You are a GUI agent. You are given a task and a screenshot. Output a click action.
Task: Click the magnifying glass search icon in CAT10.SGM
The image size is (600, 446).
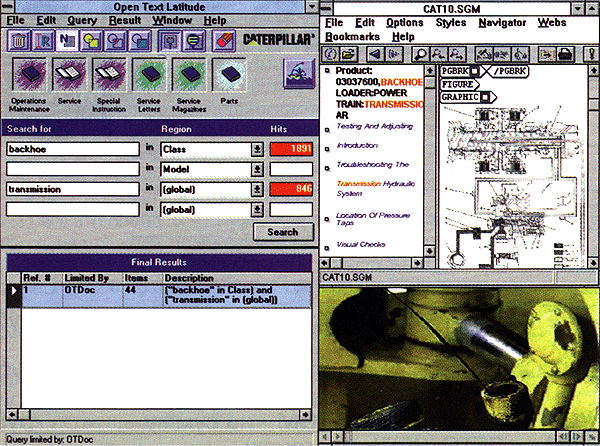point(420,54)
